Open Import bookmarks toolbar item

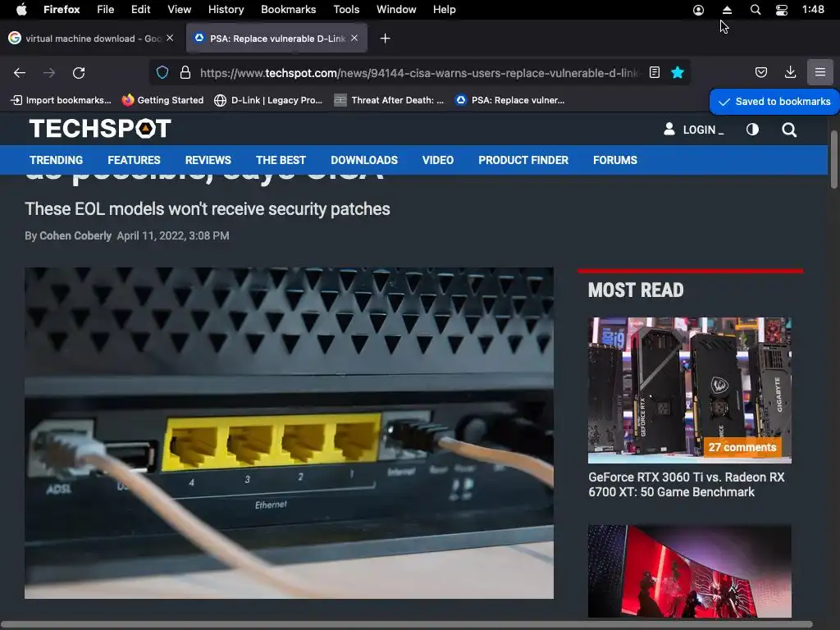click(61, 100)
